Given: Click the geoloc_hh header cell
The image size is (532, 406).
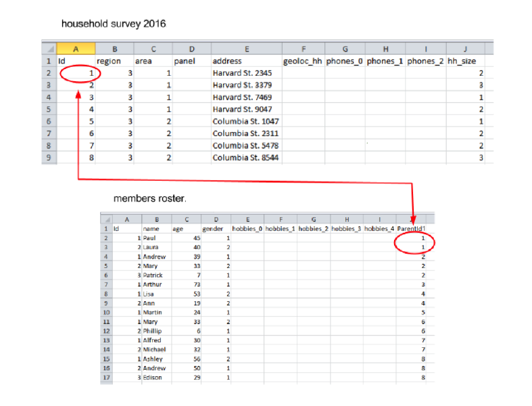Looking at the screenshot, I should pos(303,61).
